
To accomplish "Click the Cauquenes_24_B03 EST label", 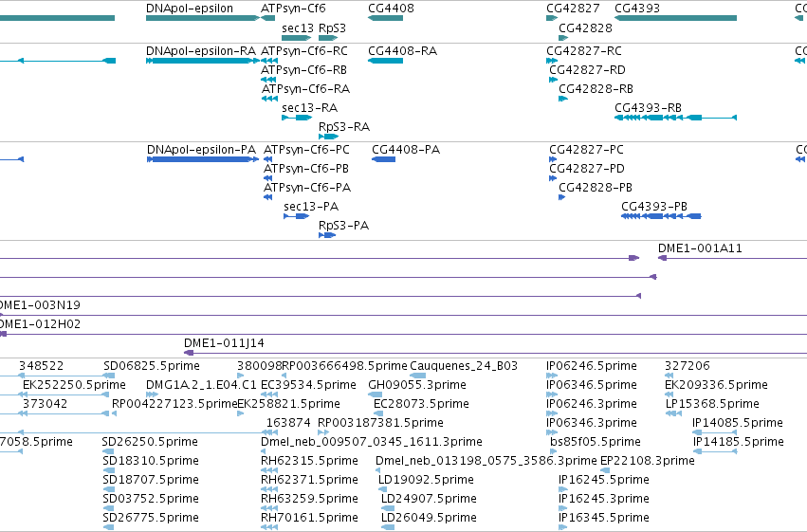I will [x=464, y=366].
